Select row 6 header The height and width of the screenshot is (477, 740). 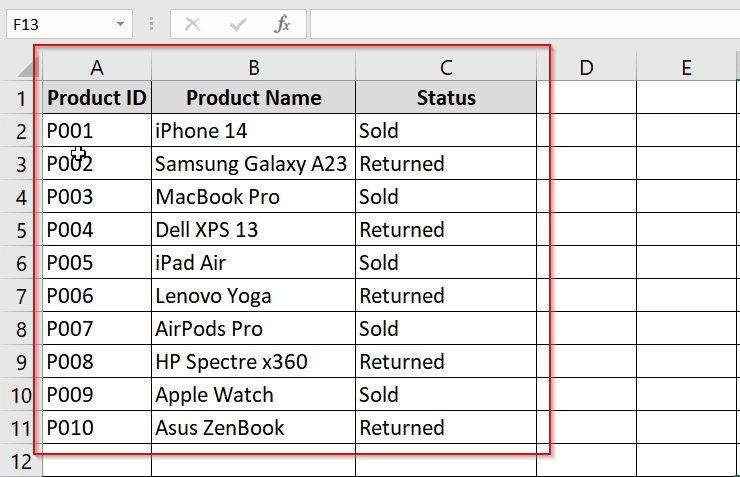click(x=21, y=263)
